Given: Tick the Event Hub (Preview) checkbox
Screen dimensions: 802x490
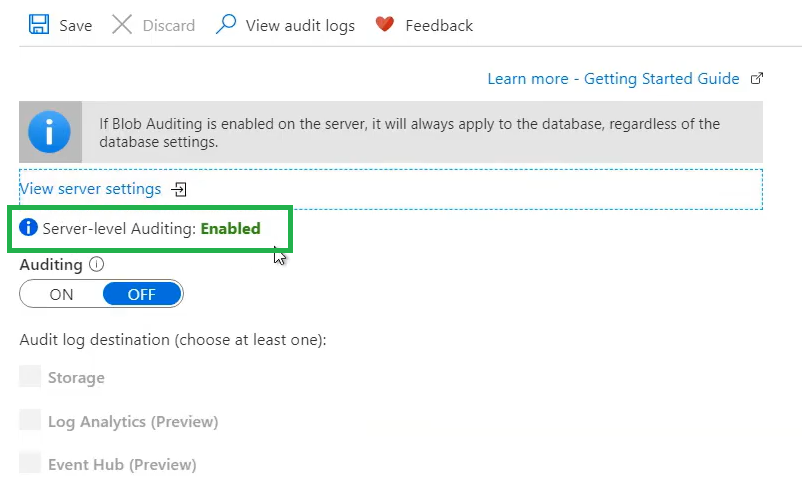Looking at the screenshot, I should [31, 463].
